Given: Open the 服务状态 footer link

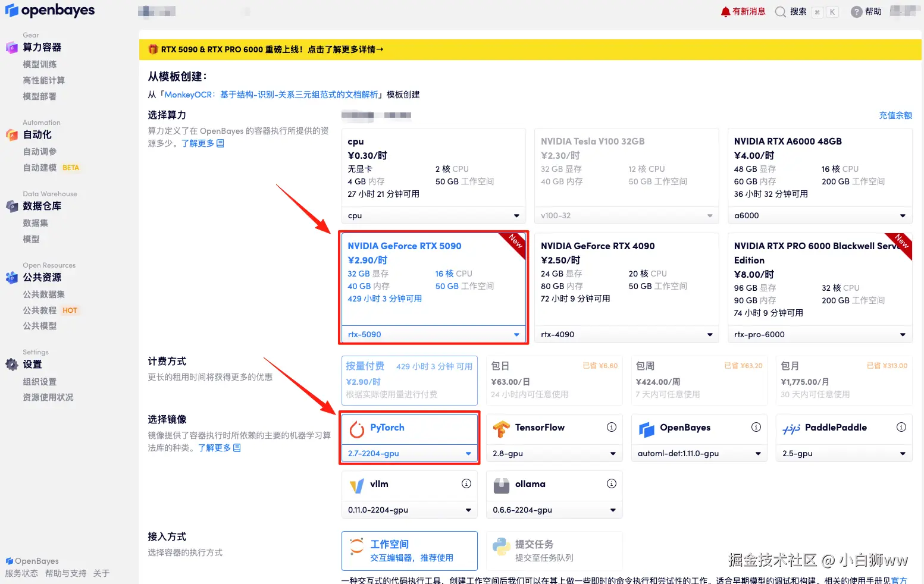Looking at the screenshot, I should [x=21, y=573].
